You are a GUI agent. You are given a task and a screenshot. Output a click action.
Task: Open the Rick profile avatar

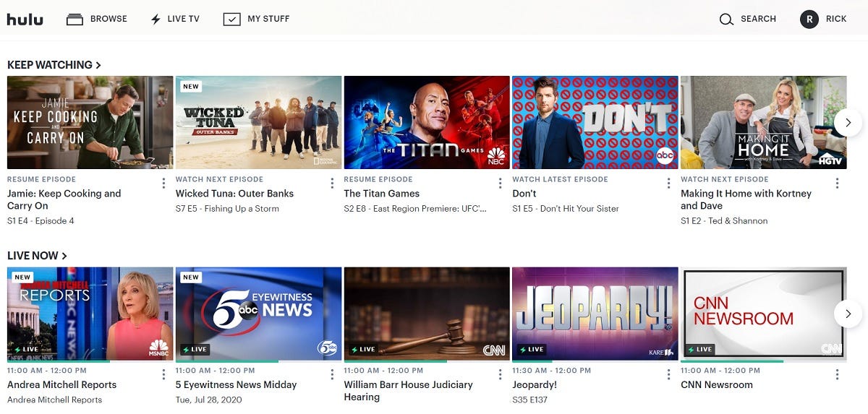pyautogui.click(x=809, y=20)
